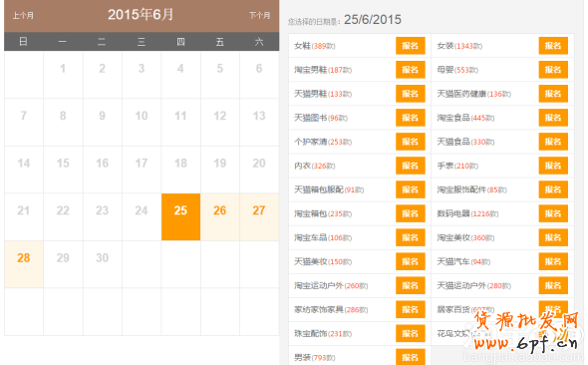The image size is (588, 365).
Task: Sign up for 珠宝配饰(231款)
Action: (x=411, y=334)
